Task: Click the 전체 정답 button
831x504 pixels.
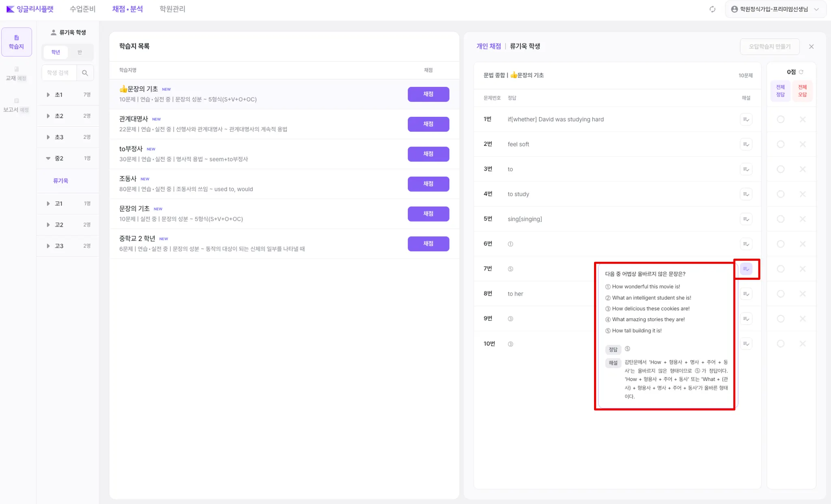Action: [780, 91]
